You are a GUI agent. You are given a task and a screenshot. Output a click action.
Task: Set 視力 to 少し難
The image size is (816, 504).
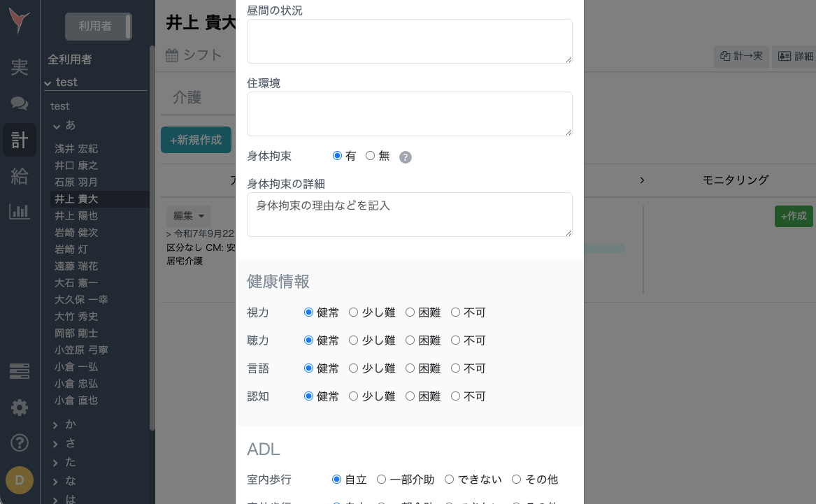(353, 312)
